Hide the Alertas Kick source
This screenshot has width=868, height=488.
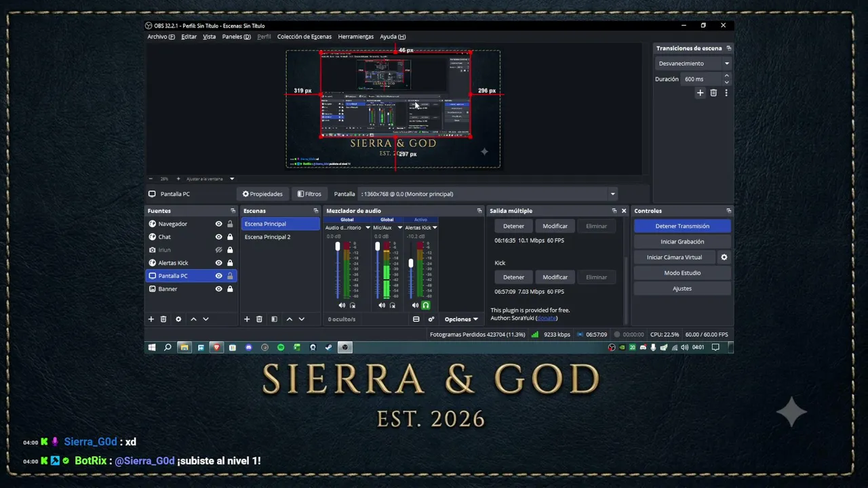coord(218,263)
